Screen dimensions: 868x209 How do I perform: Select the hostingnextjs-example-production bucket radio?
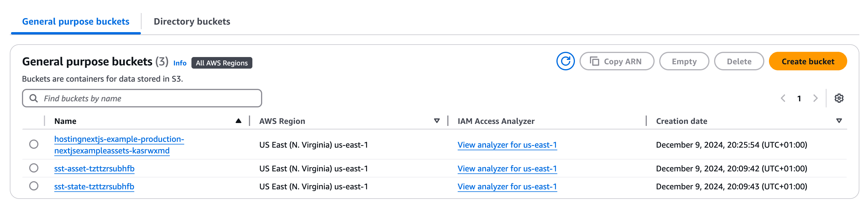[34, 144]
